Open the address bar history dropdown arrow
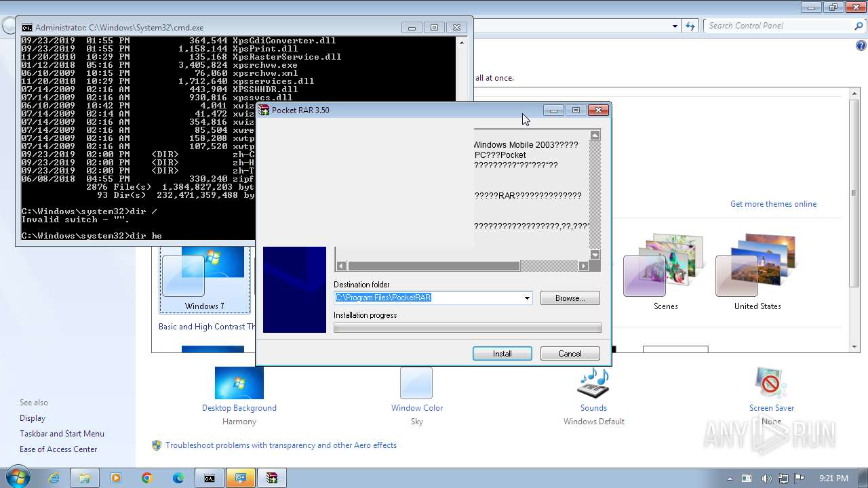 pos(675,26)
